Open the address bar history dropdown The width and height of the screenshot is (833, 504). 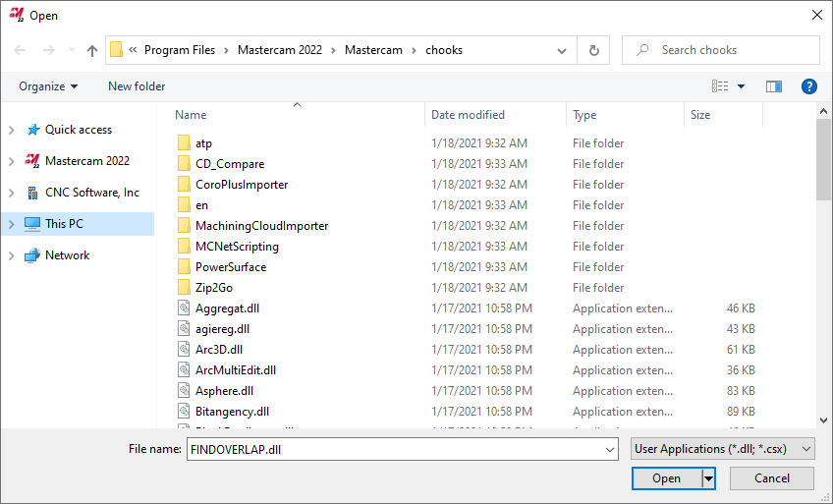(562, 50)
